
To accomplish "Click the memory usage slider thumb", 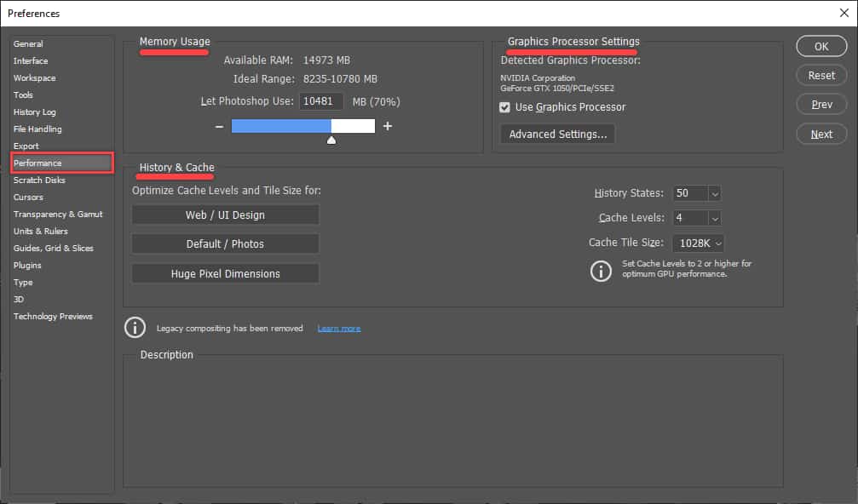I will [331, 139].
